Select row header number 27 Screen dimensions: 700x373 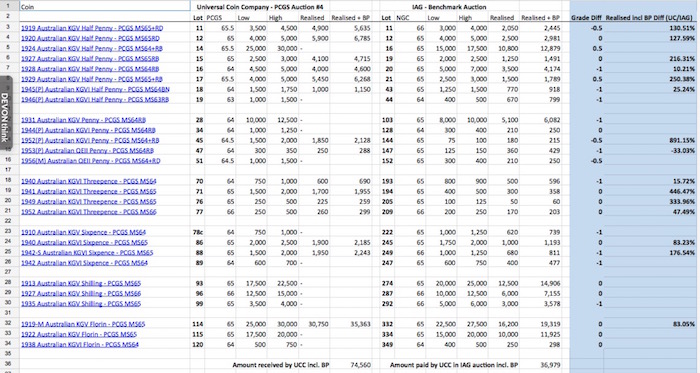tap(9, 272)
